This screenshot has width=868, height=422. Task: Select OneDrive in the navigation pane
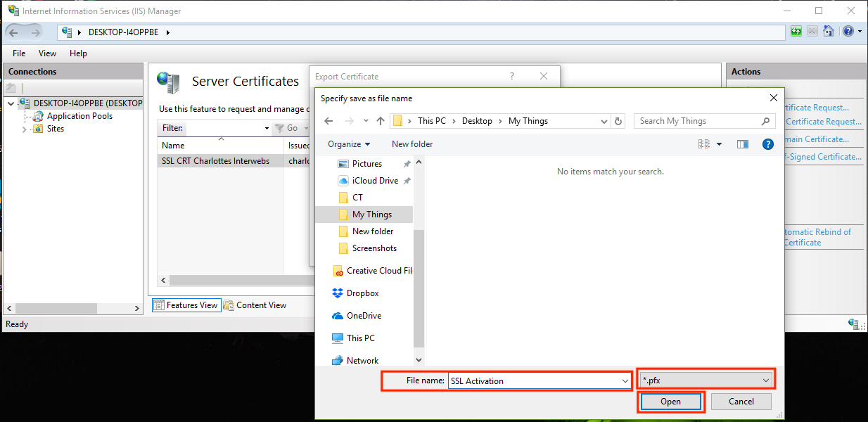pos(364,316)
